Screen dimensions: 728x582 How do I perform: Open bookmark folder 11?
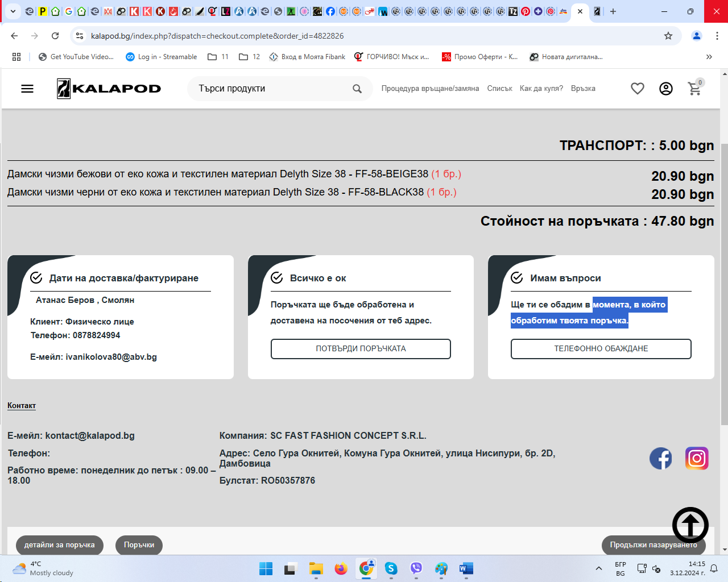pos(218,57)
